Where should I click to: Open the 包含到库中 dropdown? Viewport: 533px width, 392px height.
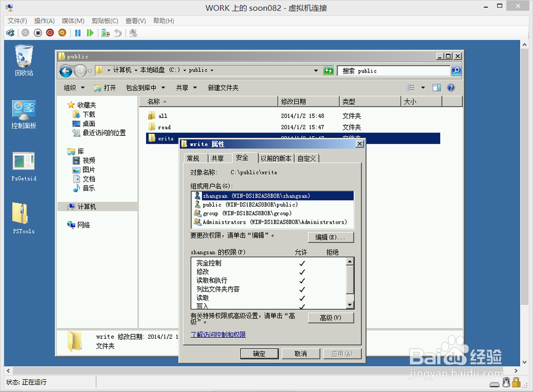coord(146,88)
